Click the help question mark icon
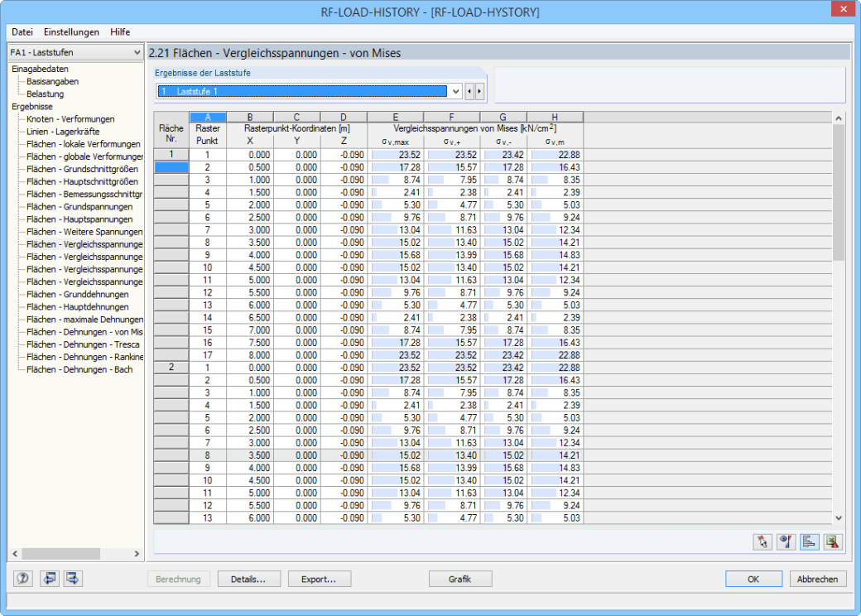This screenshot has width=861, height=616. pyautogui.click(x=23, y=578)
